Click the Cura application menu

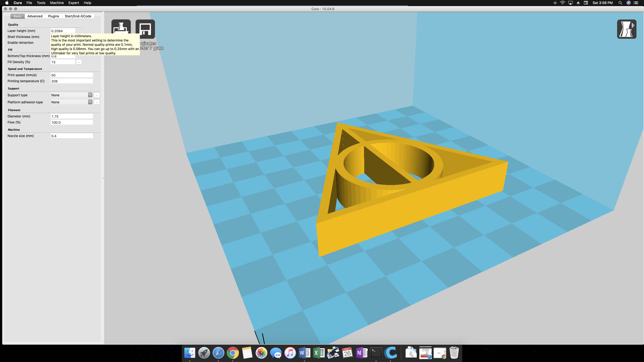17,3
